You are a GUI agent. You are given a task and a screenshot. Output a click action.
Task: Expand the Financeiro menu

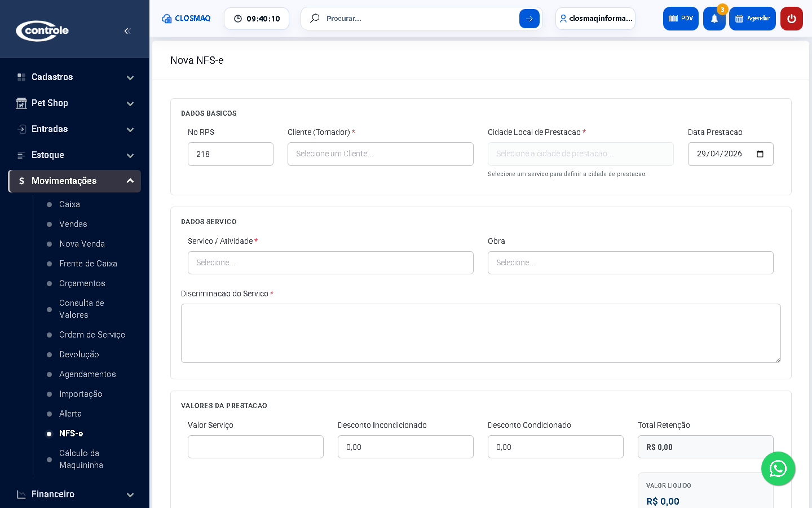click(74, 494)
